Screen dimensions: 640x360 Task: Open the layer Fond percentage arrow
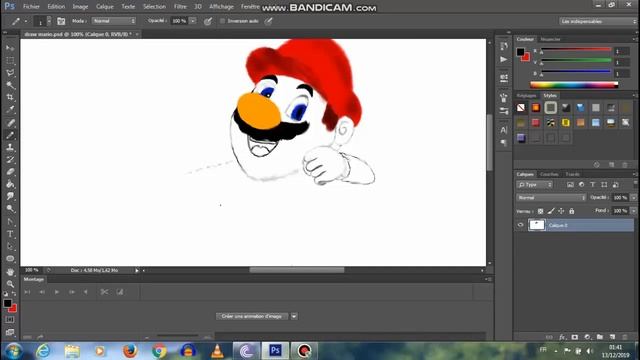pyautogui.click(x=633, y=211)
